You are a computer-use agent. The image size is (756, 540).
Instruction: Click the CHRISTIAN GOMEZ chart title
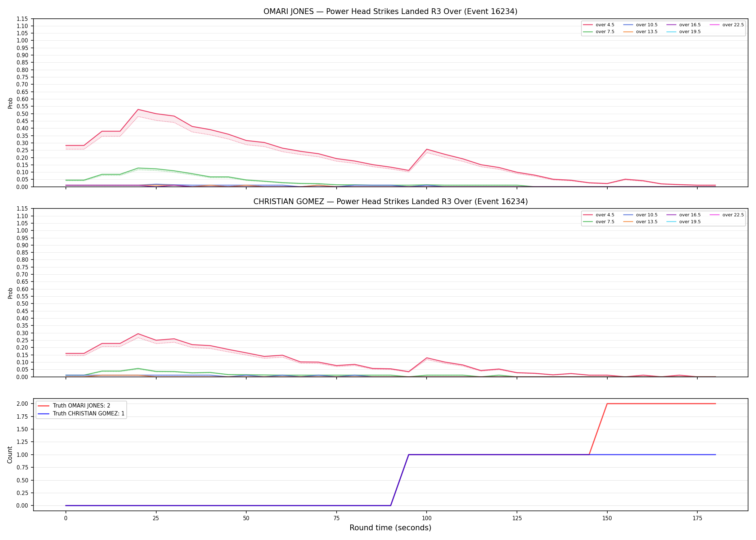coord(390,202)
